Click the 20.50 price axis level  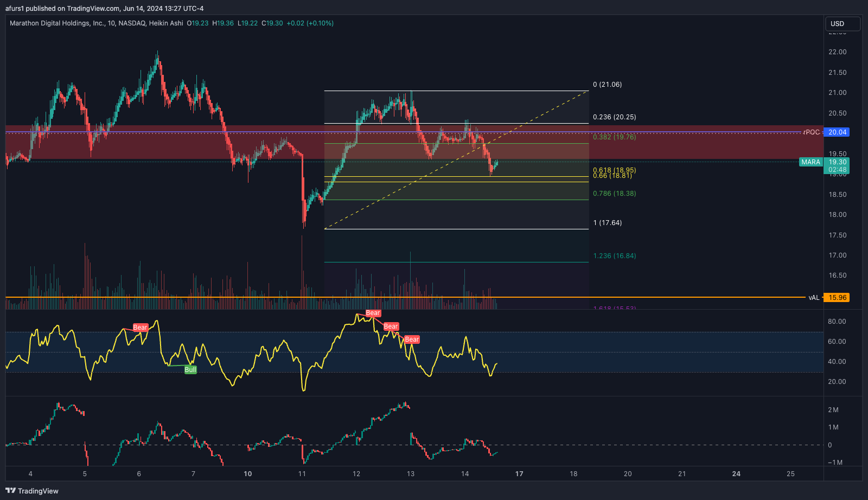pyautogui.click(x=838, y=113)
